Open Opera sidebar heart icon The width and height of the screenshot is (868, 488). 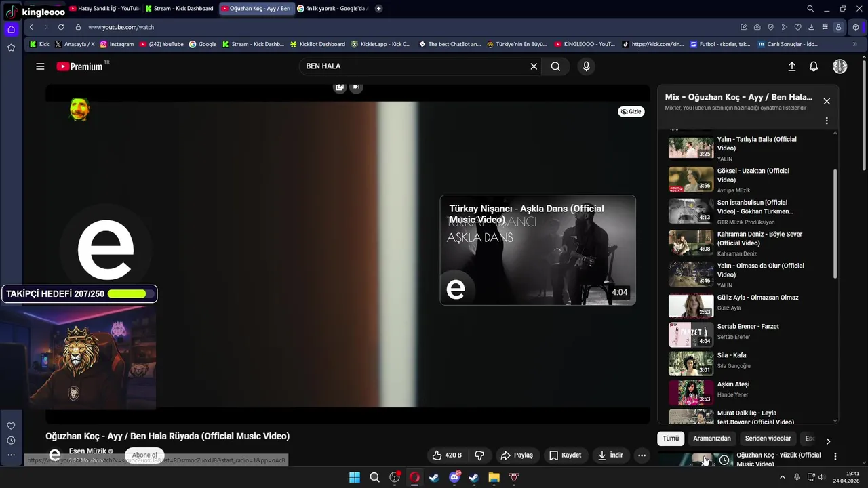click(11, 426)
